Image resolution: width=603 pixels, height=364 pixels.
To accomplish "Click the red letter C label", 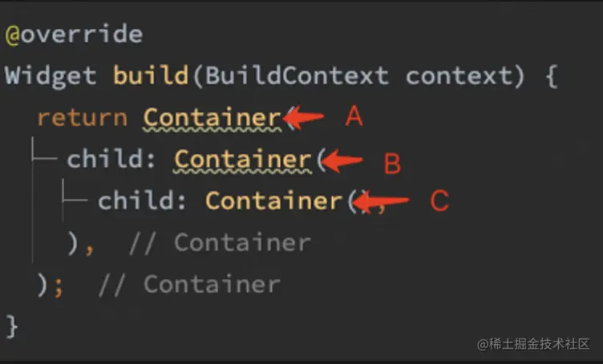I will tap(439, 200).
